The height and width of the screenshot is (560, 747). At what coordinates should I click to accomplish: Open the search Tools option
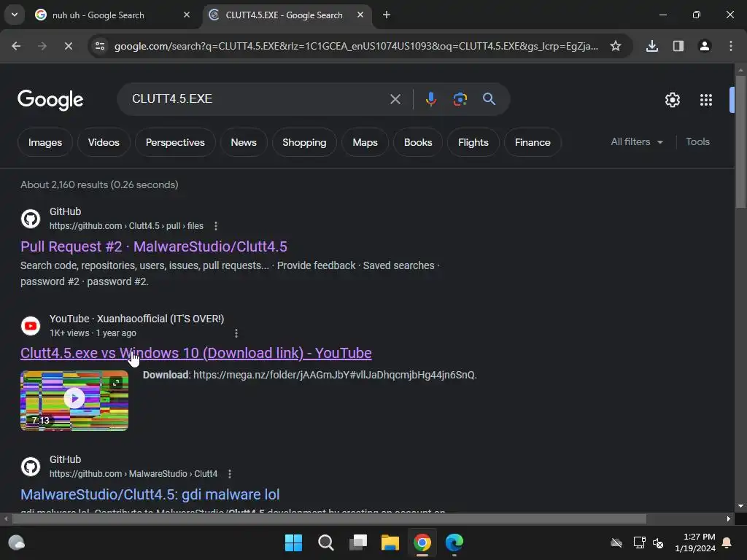[x=697, y=142]
